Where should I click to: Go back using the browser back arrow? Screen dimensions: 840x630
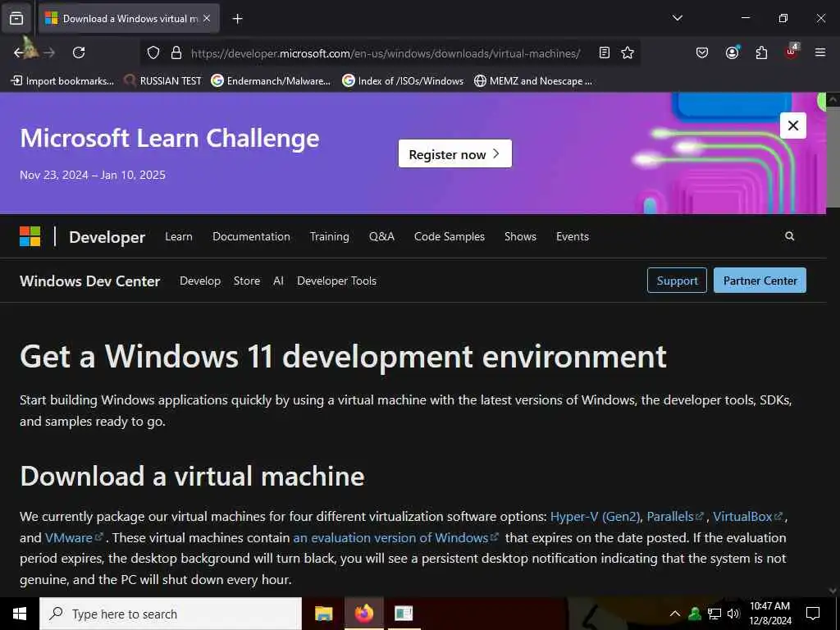point(21,52)
